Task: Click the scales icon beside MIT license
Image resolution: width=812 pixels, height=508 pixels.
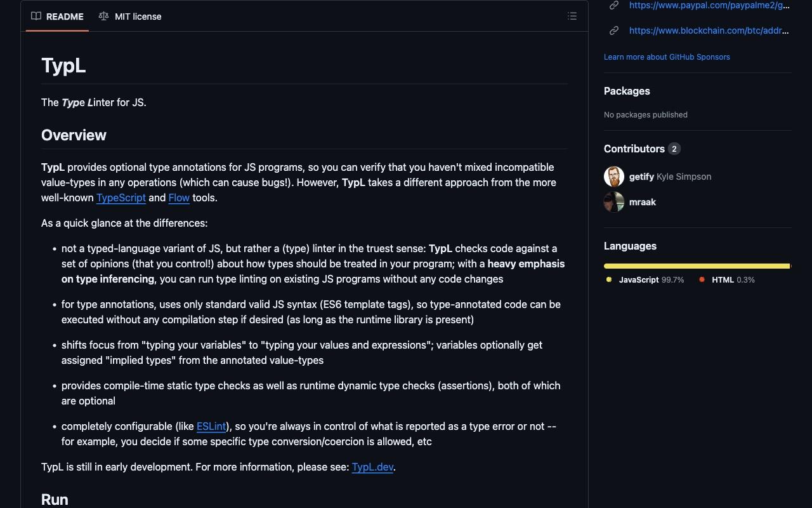Action: (x=103, y=17)
